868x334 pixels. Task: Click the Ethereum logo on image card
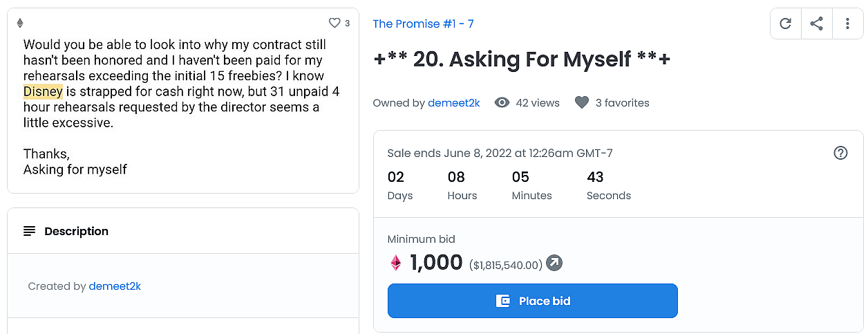pos(20,24)
